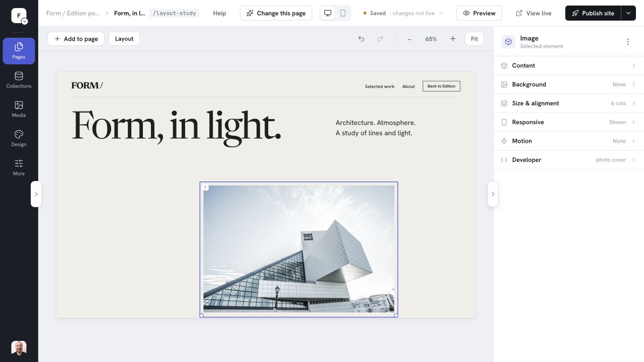
Task: Click the F site logo switcher
Action: pos(19,16)
